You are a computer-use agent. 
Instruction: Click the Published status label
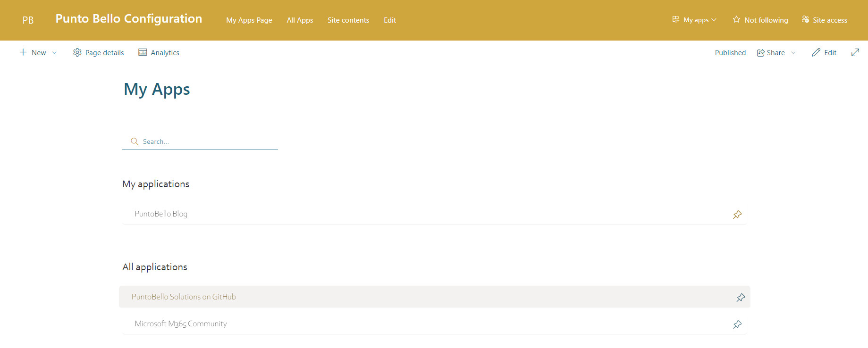coord(730,53)
